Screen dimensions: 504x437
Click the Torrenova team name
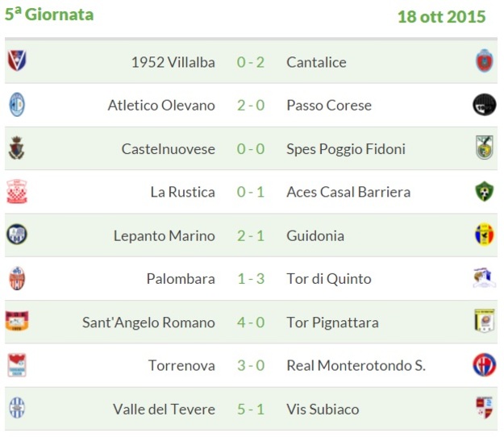point(181,366)
